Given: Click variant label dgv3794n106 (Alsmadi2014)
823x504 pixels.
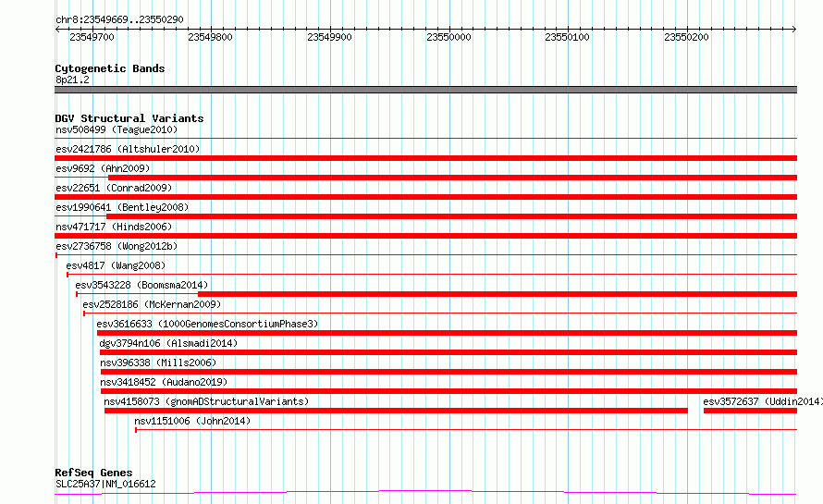Looking at the screenshot, I should coord(168,343).
